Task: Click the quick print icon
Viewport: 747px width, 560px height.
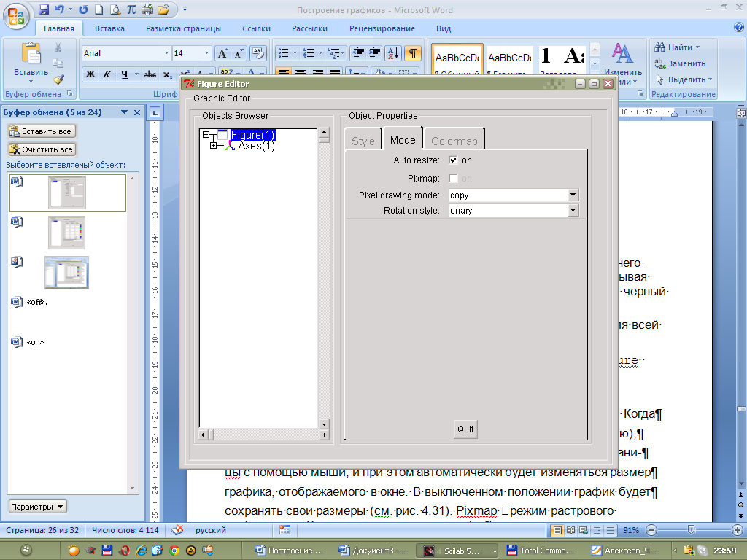Action: [x=147, y=9]
